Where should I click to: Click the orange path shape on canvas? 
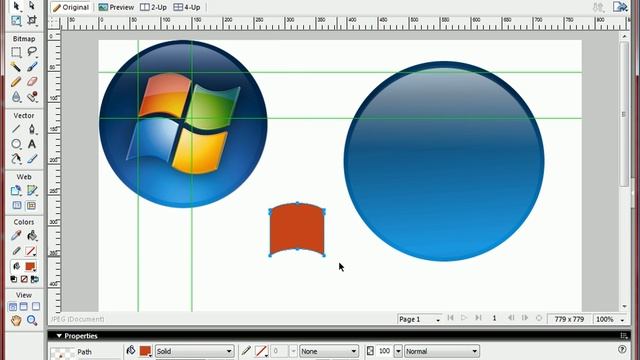(x=297, y=229)
